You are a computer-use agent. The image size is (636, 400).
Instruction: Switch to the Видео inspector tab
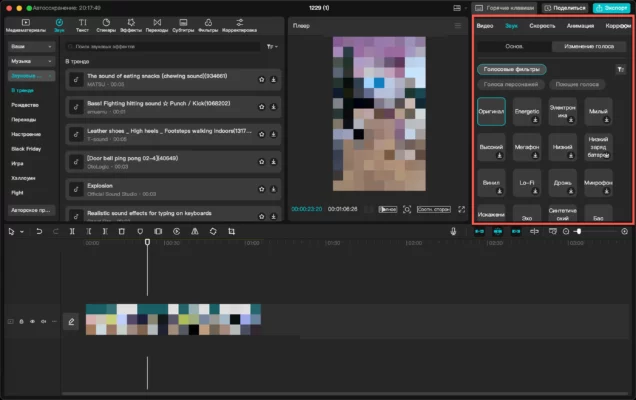[x=485, y=26]
